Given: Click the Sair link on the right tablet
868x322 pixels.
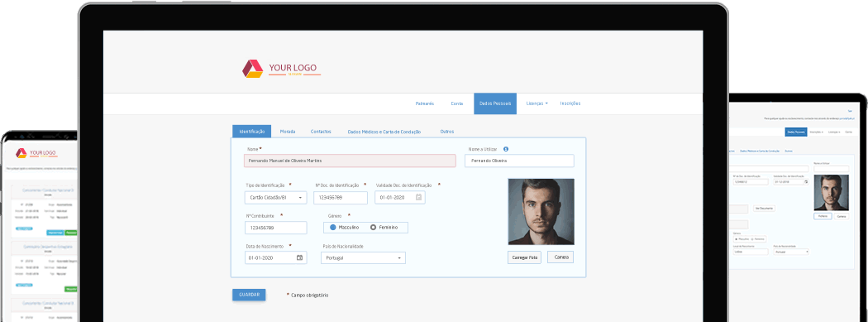Looking at the screenshot, I should tap(850, 112).
